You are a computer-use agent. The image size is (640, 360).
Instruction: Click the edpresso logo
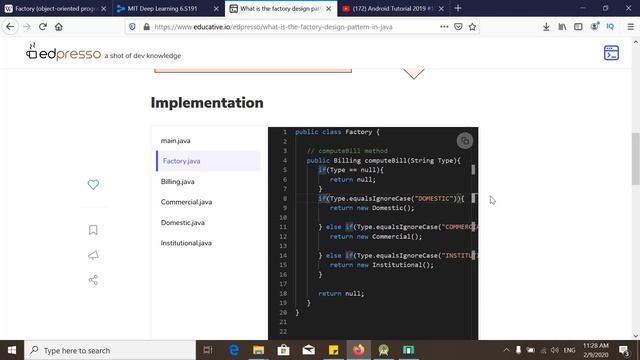point(63,52)
